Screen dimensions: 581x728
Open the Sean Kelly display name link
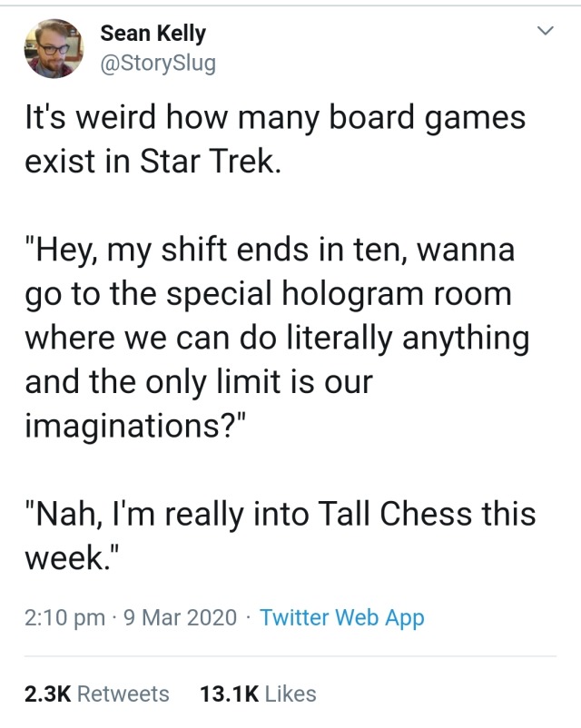pyautogui.click(x=153, y=34)
